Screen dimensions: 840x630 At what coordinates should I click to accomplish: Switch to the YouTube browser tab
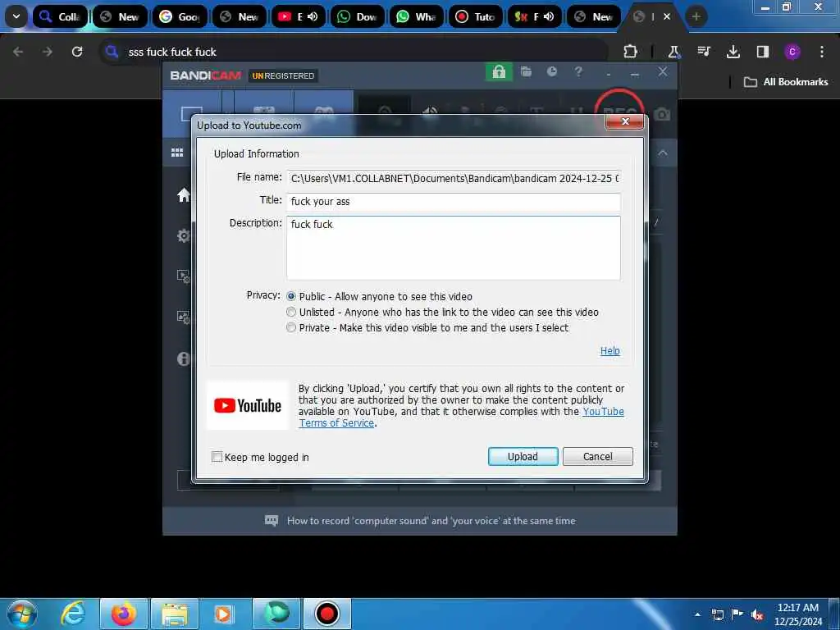pos(298,16)
